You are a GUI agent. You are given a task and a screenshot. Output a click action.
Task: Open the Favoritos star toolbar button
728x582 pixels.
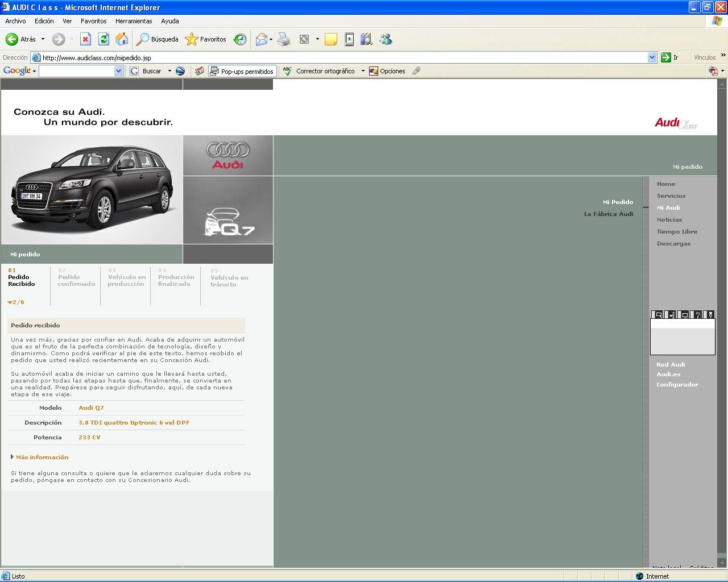(206, 39)
